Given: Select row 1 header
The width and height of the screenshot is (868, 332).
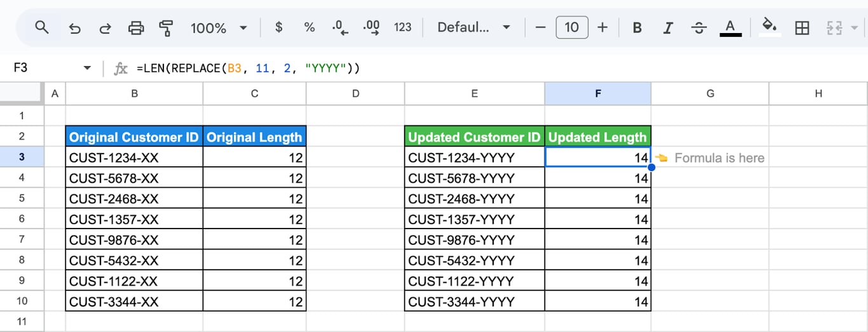Looking at the screenshot, I should 22,116.
